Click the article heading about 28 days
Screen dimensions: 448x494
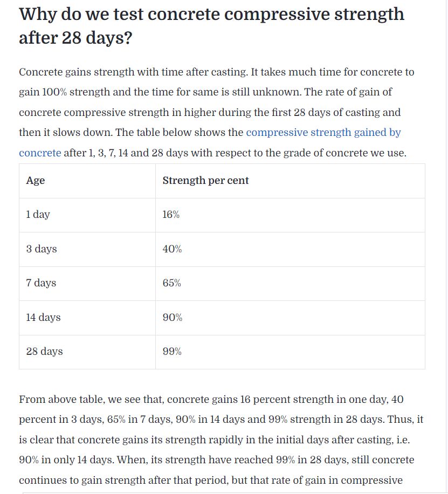pyautogui.click(x=211, y=26)
